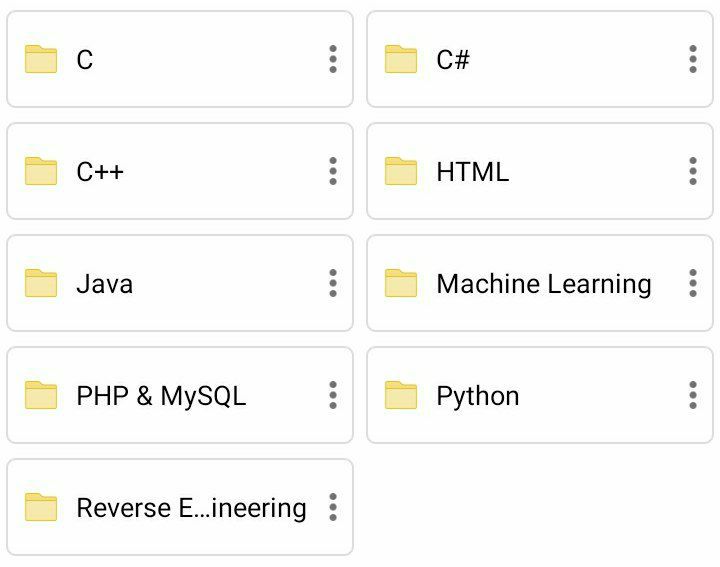Select the Python folder name
This screenshot has height=567, width=720.
(x=478, y=396)
